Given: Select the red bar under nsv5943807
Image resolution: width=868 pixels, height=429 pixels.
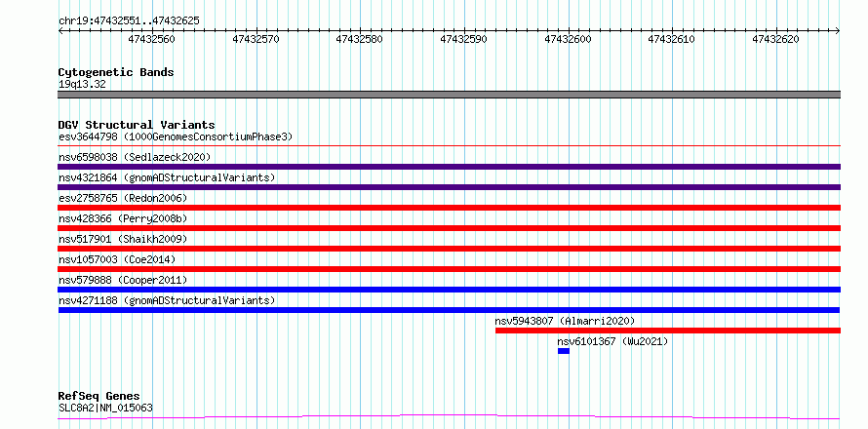Looking at the screenshot, I should click(668, 331).
